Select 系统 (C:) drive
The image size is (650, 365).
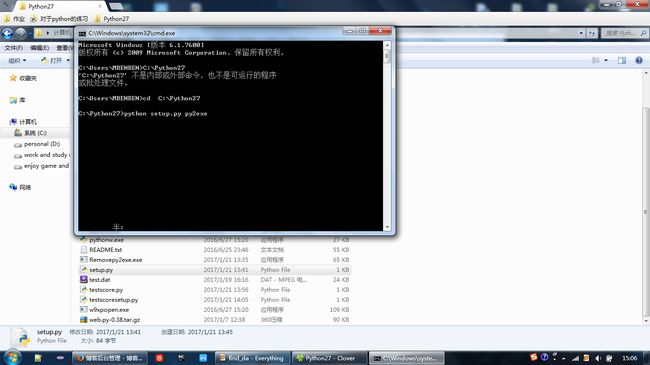pyautogui.click(x=31, y=133)
